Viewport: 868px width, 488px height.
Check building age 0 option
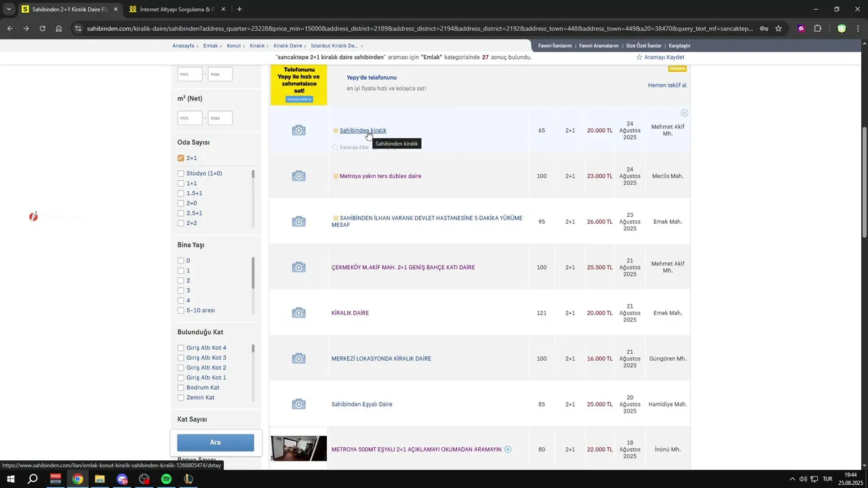pyautogui.click(x=181, y=261)
